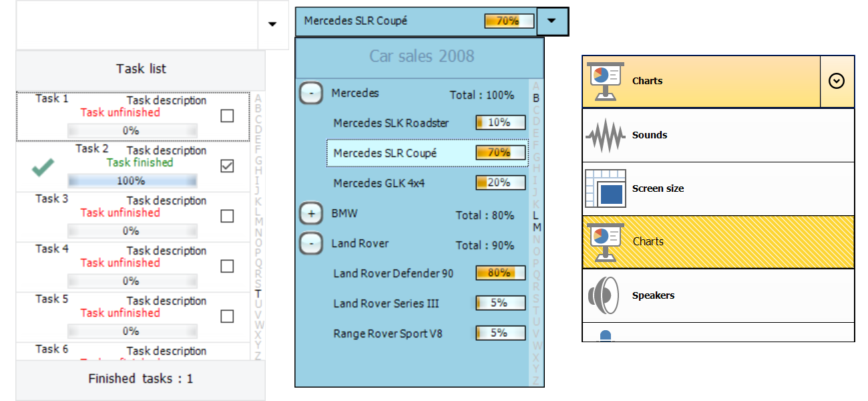Viewport: 868px width, 401px height.
Task: Collapse the Land Rover group
Action: [311, 244]
